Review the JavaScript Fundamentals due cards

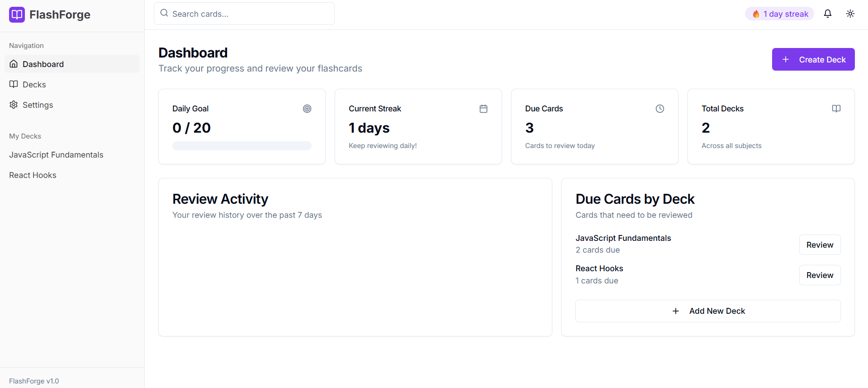819,245
